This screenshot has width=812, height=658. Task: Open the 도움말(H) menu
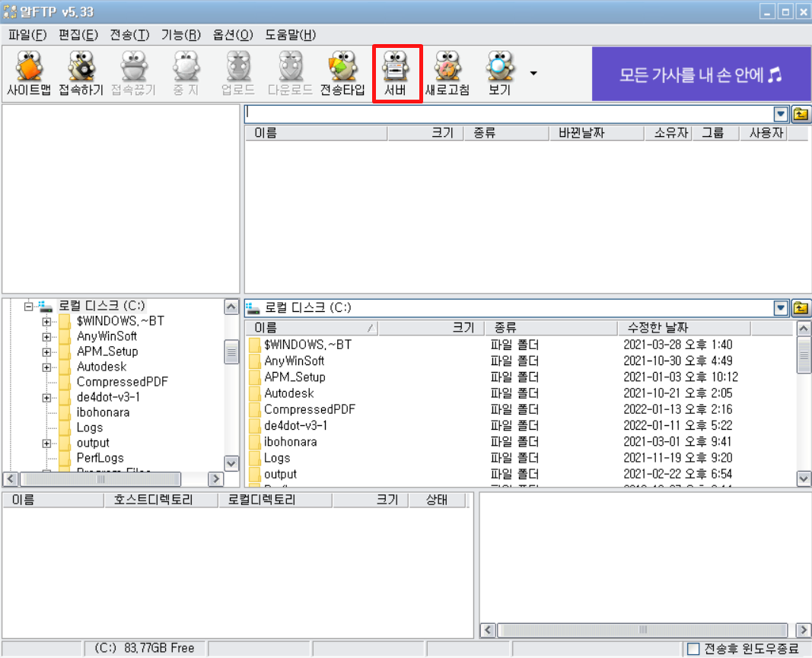point(291,35)
